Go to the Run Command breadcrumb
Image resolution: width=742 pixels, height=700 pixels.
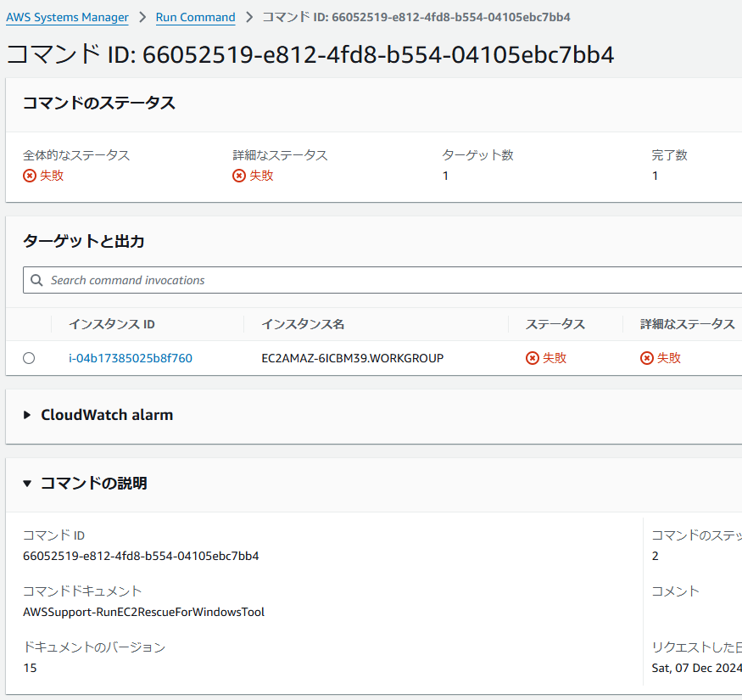click(x=195, y=18)
